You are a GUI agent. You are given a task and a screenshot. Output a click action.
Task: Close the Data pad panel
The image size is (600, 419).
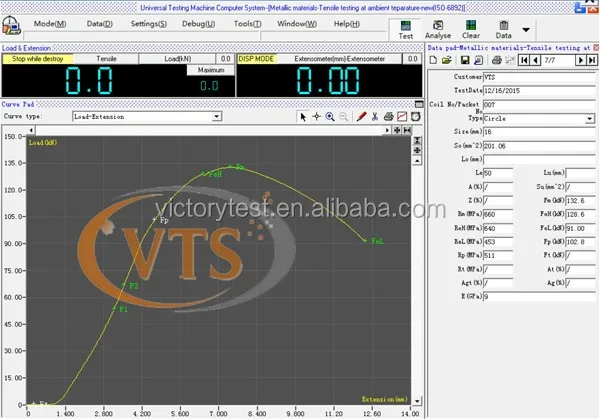point(596,48)
